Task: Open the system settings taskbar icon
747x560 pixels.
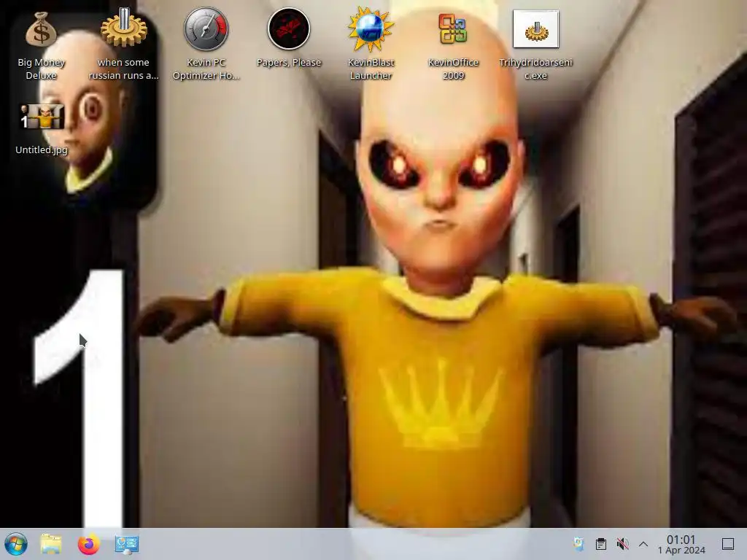Action: pyautogui.click(x=127, y=544)
